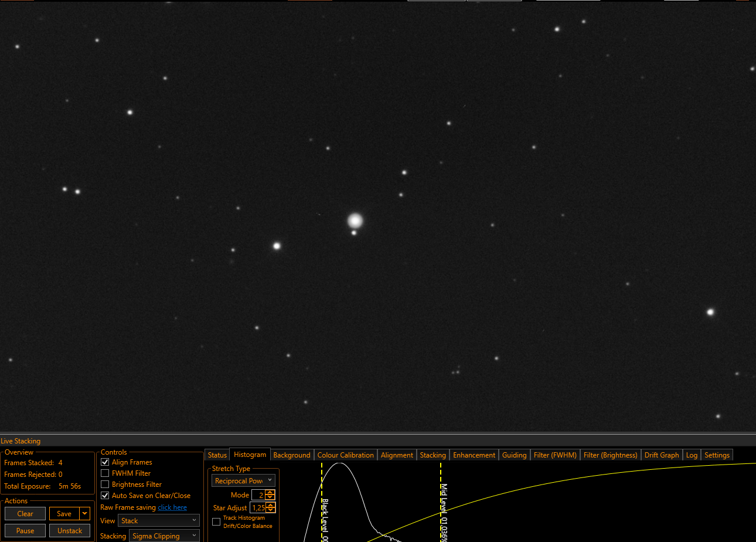Click the Clear button
Viewport: 756px width, 542px height.
[25, 514]
